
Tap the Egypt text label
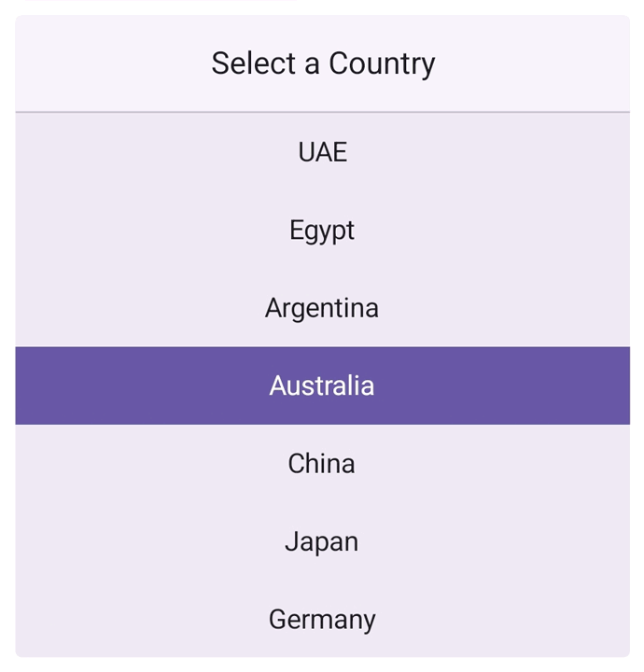click(322, 231)
